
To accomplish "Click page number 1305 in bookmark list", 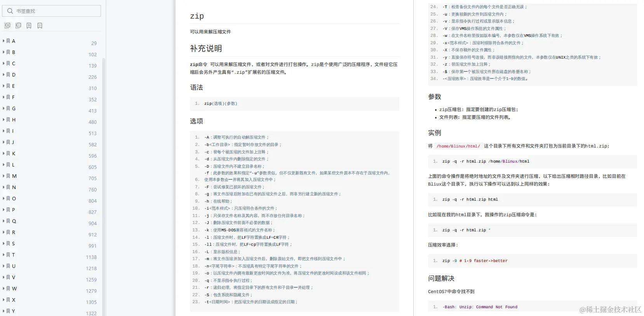I will tap(91, 302).
